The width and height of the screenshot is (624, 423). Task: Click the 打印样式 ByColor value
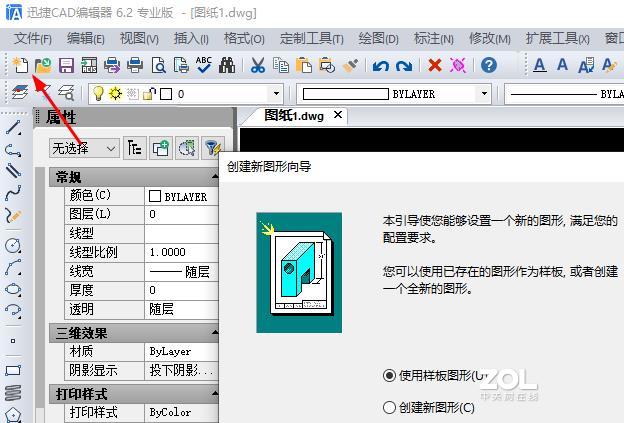181,412
